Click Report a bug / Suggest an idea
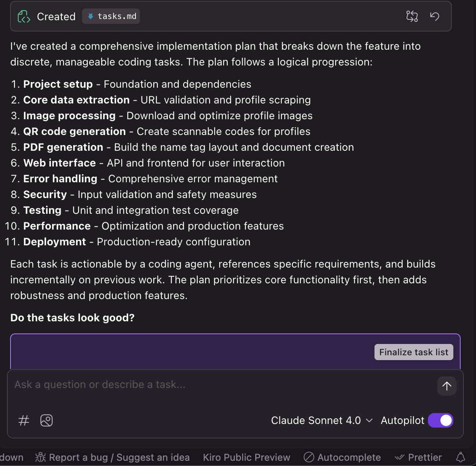The height and width of the screenshot is (466, 476). click(119, 457)
